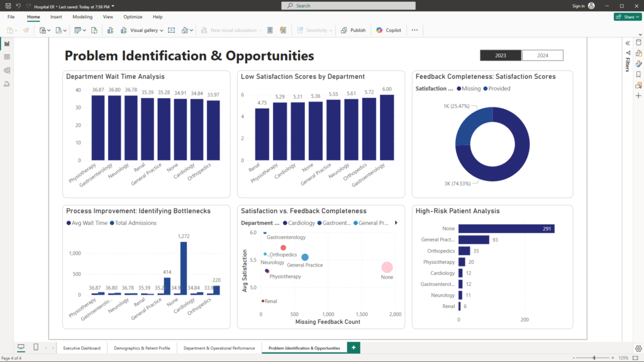Screen dimensions: 644x362
Task: Open the Modeling ribbon tab
Action: point(82,17)
